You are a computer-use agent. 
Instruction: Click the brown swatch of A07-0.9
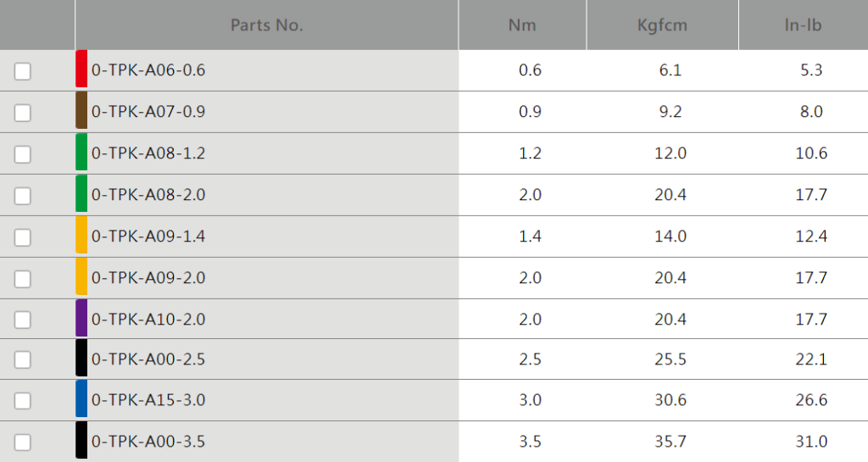[x=81, y=111]
